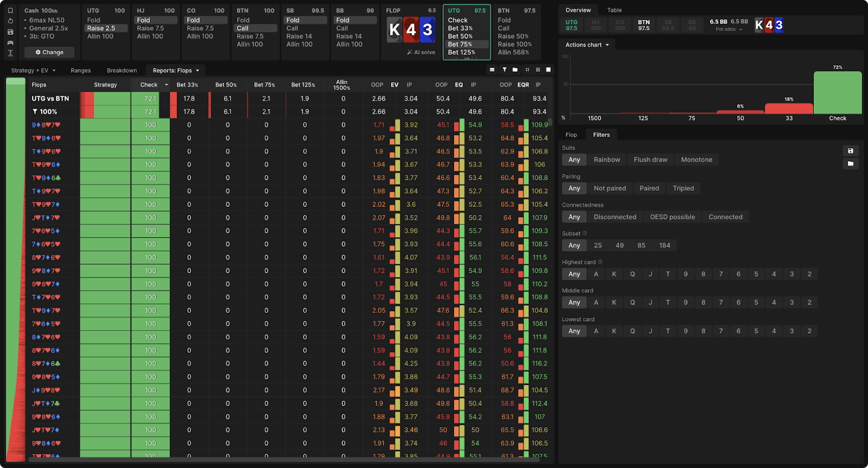Sort table by Check column header
This screenshot has width=868, height=468.
(x=149, y=85)
